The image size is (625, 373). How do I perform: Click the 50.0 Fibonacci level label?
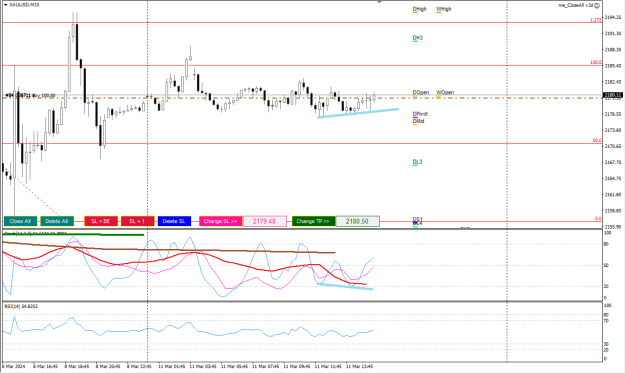(x=597, y=141)
